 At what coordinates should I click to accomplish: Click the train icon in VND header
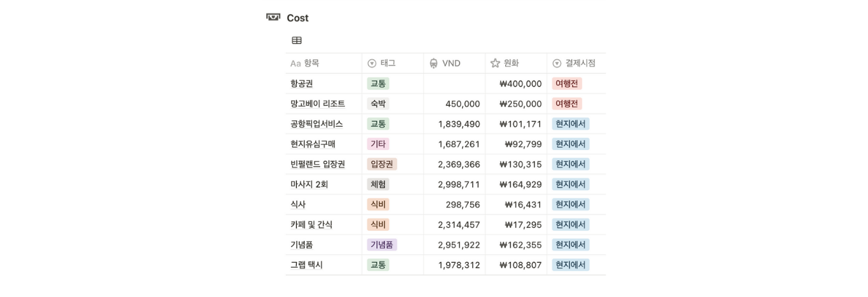pyautogui.click(x=434, y=64)
